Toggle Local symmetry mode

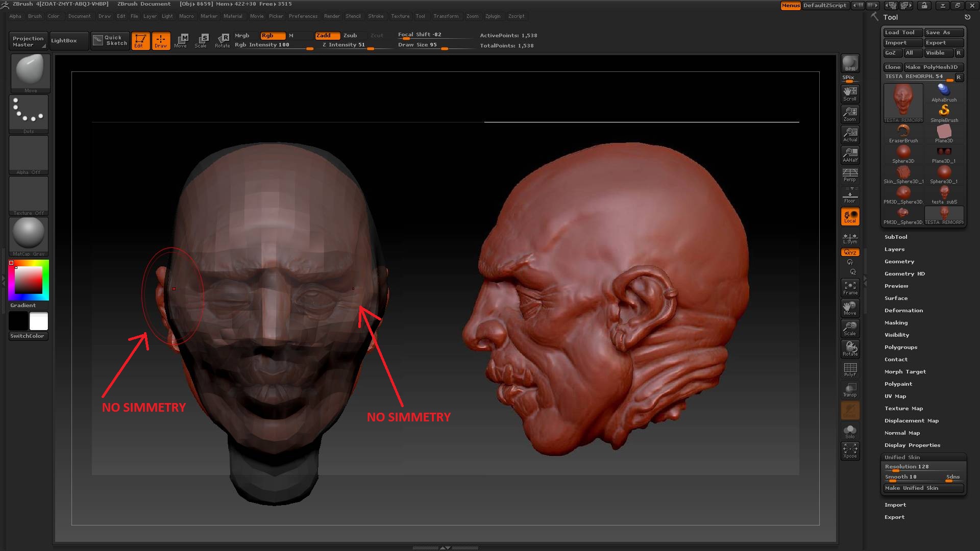pos(850,216)
